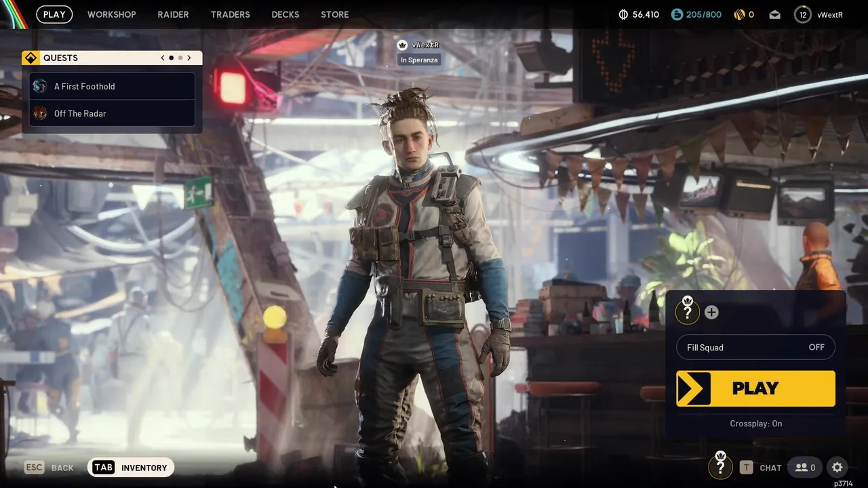Open the STORE tab

pos(335,14)
